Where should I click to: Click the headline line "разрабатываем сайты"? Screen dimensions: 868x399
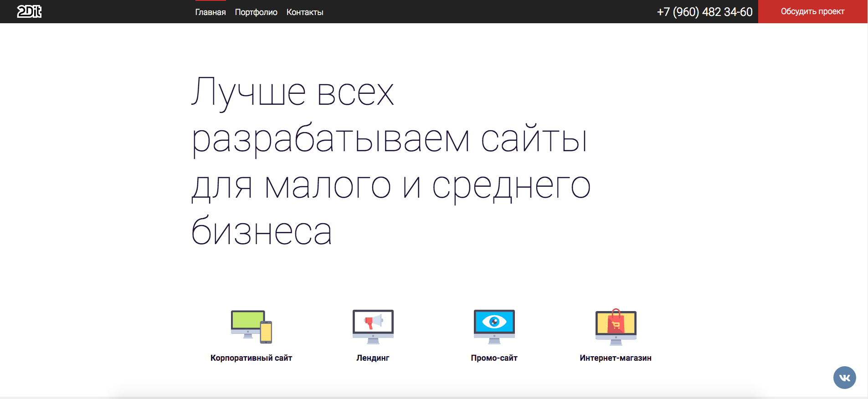[x=390, y=139]
